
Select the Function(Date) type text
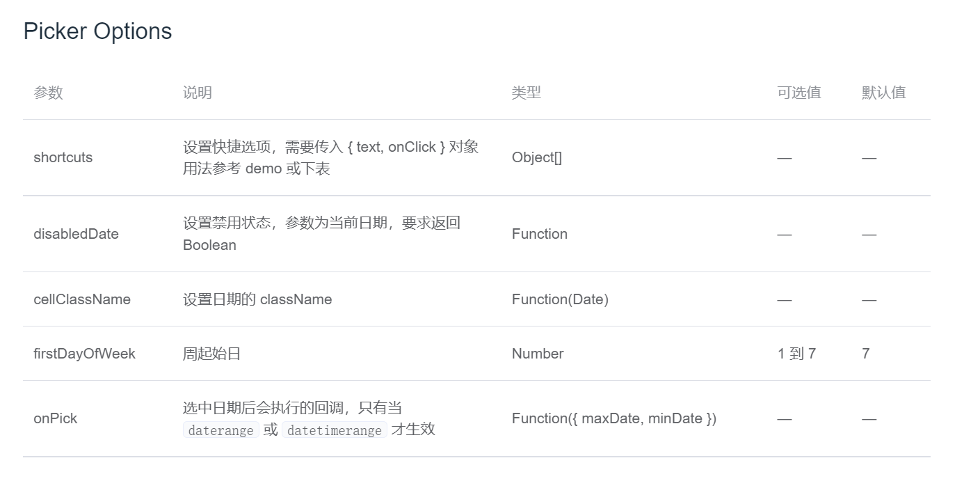point(560,299)
